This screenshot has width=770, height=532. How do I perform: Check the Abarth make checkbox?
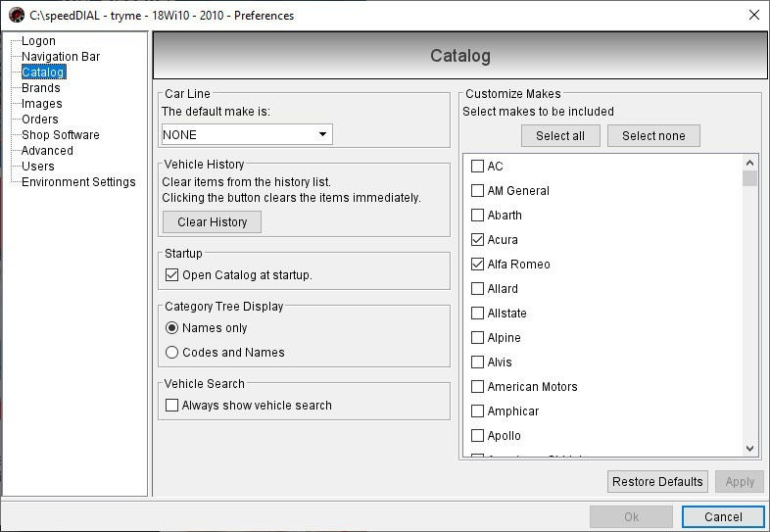[x=477, y=216]
